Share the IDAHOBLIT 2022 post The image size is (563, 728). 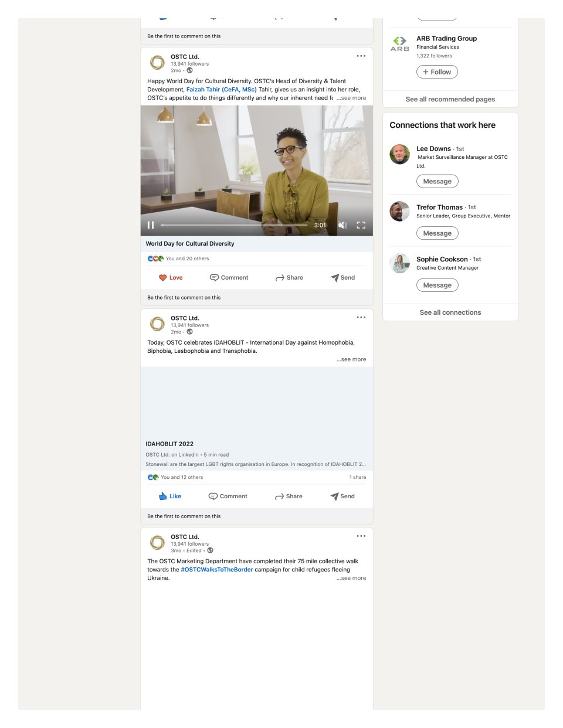pyautogui.click(x=289, y=496)
